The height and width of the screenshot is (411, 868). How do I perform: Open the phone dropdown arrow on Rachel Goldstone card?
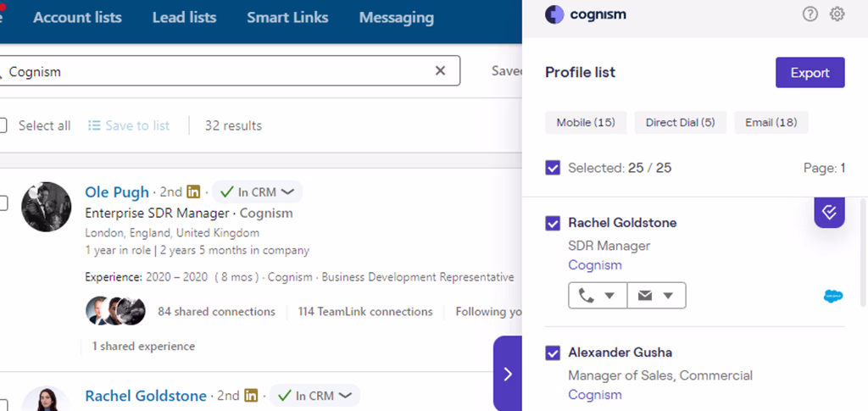(x=609, y=296)
